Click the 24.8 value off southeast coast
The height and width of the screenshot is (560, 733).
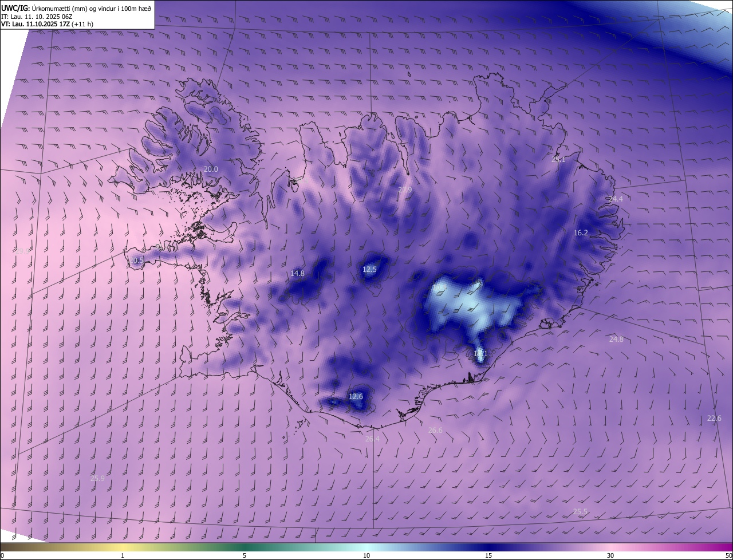616,339
